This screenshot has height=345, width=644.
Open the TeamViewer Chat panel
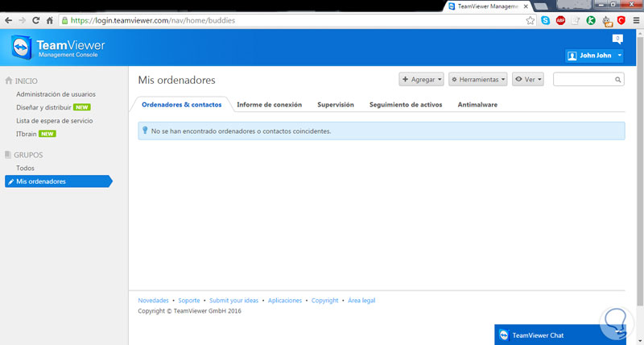560,335
